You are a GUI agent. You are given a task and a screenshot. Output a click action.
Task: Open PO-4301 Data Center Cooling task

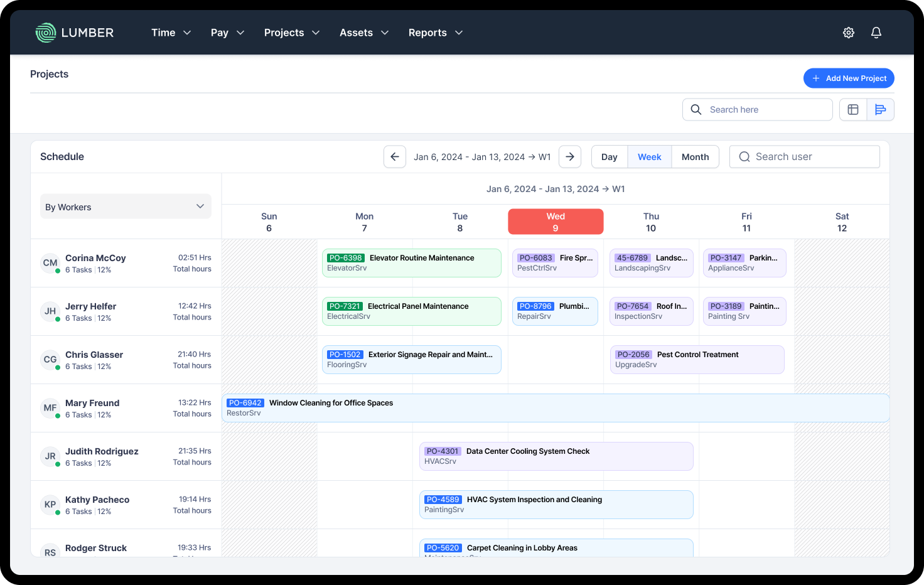point(556,456)
